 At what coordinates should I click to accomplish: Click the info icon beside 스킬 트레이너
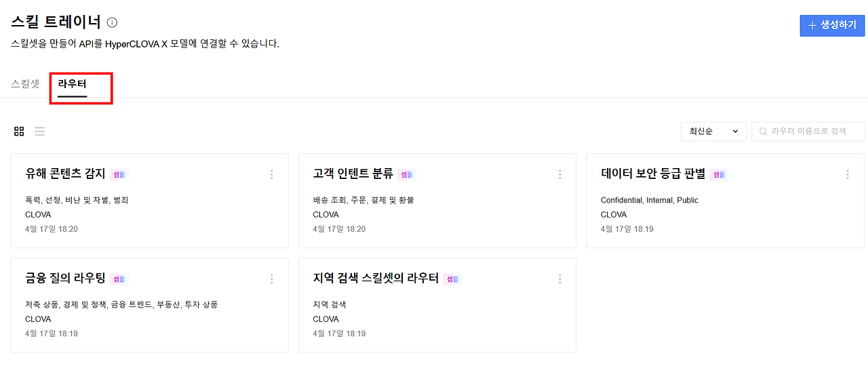pos(113,22)
